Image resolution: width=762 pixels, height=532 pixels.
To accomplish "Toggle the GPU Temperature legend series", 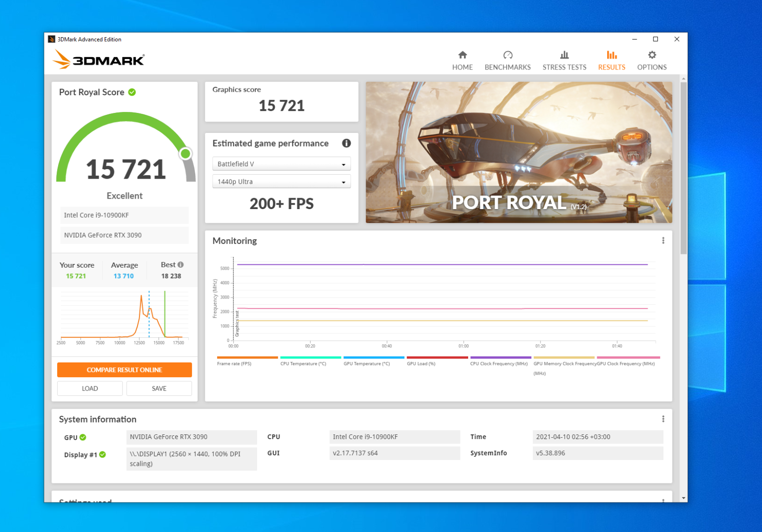I will [x=374, y=361].
